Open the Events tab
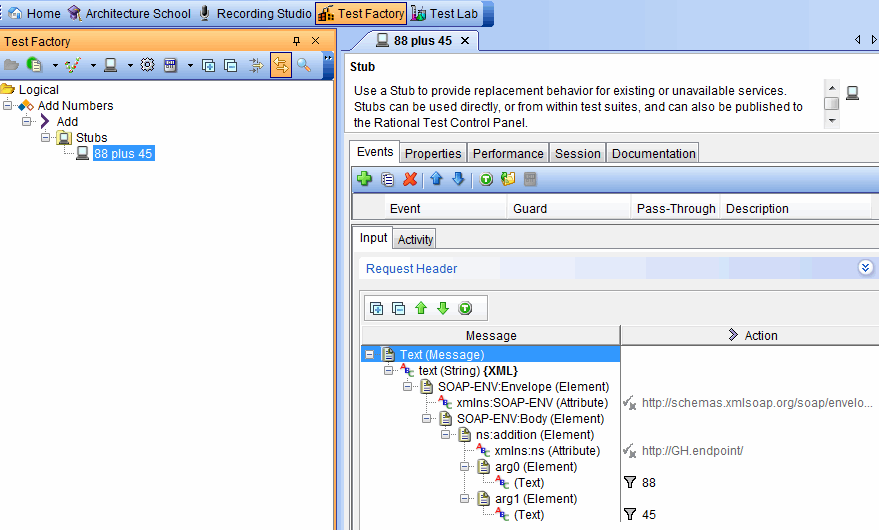This screenshot has height=530, width=879. coord(374,152)
